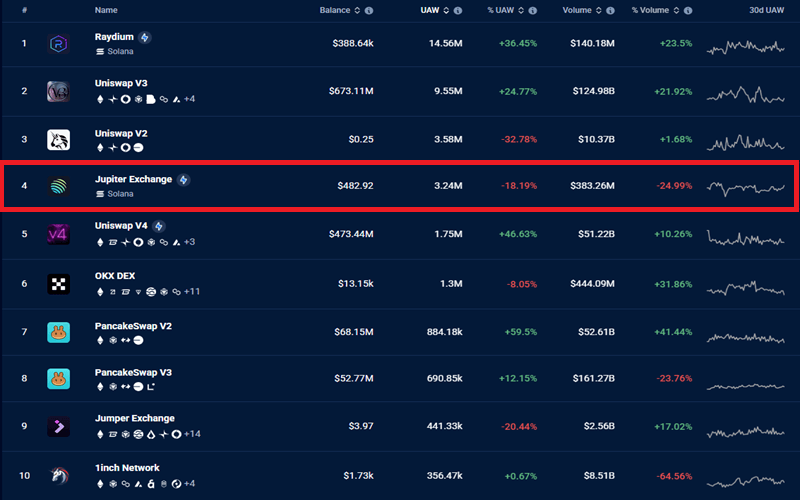Screen dimensions: 800x500
Task: Open the OKX DEX logo icon
Action: click(x=58, y=284)
